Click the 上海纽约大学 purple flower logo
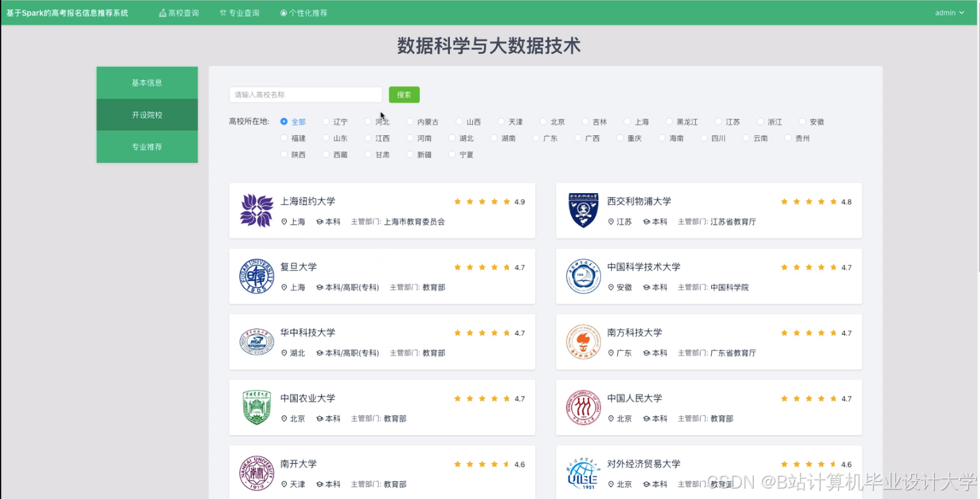This screenshot has height=499, width=980. pyautogui.click(x=256, y=210)
